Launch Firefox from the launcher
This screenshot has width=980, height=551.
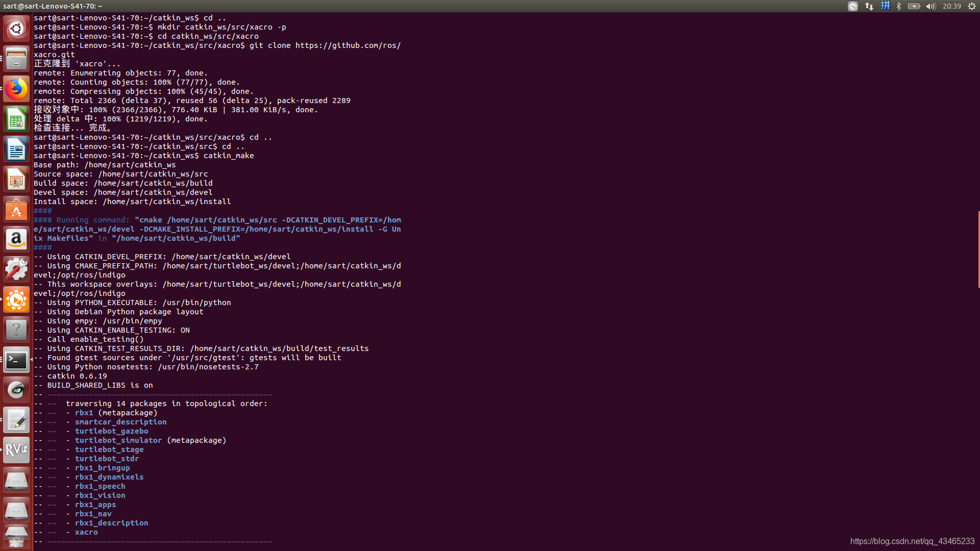click(16, 89)
